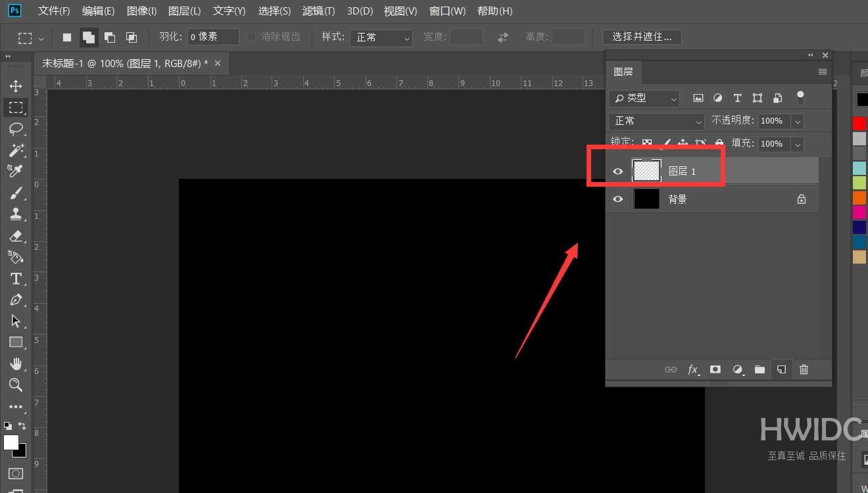Open the Layers panel hamburger menu
Image resolution: width=868 pixels, height=493 pixels.
[823, 72]
